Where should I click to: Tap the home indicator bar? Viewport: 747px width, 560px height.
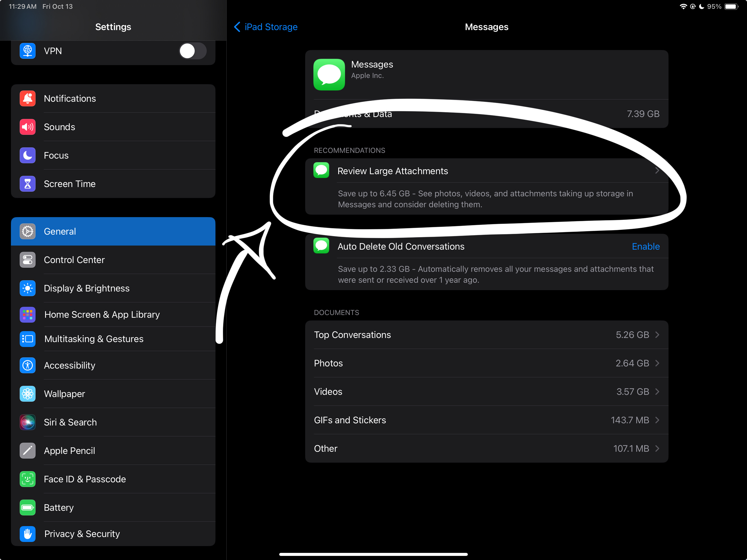pyautogui.click(x=373, y=554)
